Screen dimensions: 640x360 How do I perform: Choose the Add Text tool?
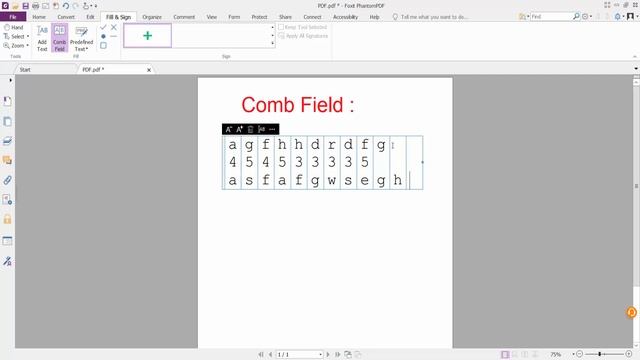42,38
